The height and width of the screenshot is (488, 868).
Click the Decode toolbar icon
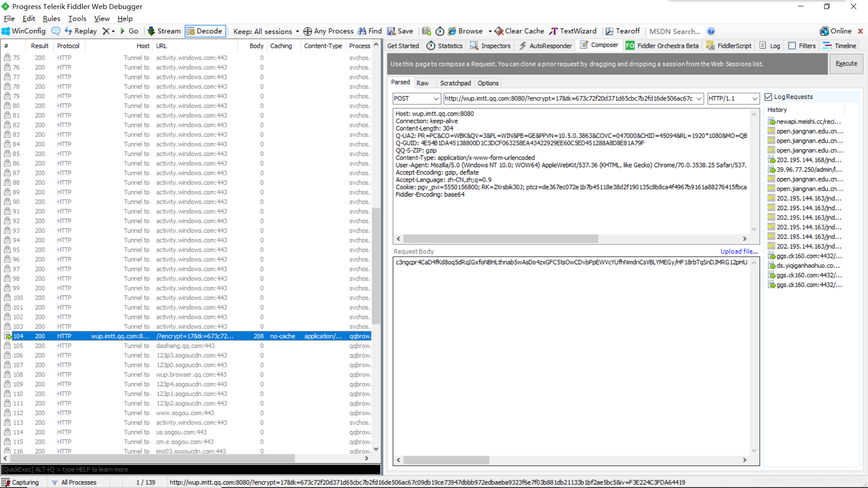tap(204, 30)
